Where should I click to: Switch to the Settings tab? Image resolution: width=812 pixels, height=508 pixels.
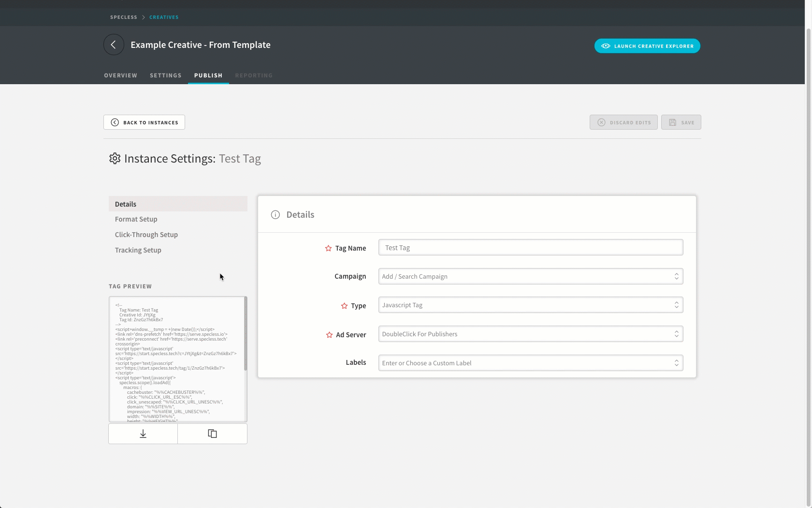click(x=166, y=75)
